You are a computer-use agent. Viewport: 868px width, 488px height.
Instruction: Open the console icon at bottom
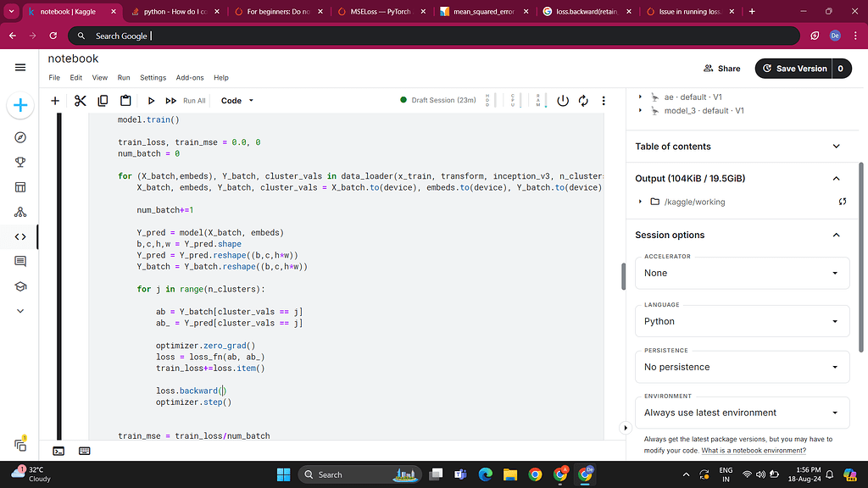[x=58, y=451]
